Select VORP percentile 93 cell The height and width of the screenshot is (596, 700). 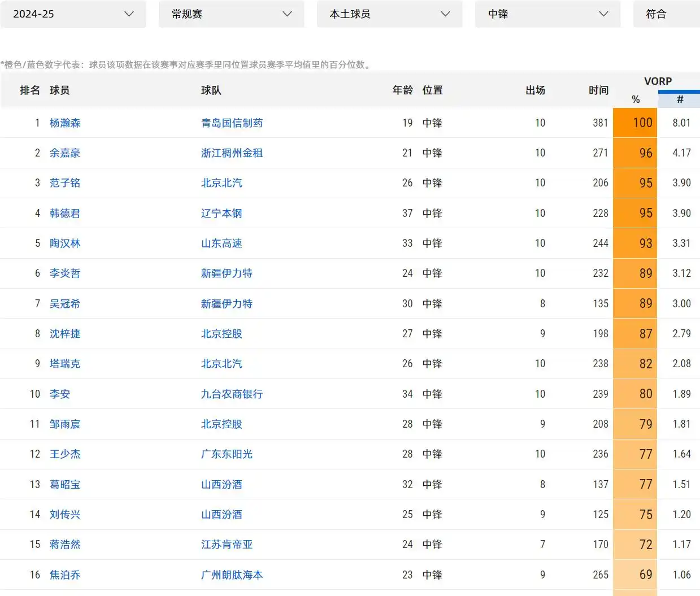pos(635,243)
